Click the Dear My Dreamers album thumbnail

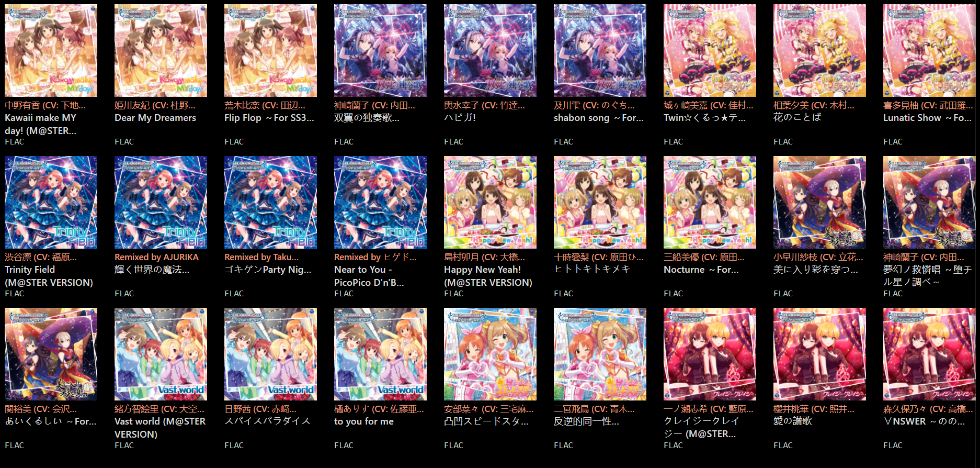[x=161, y=50]
